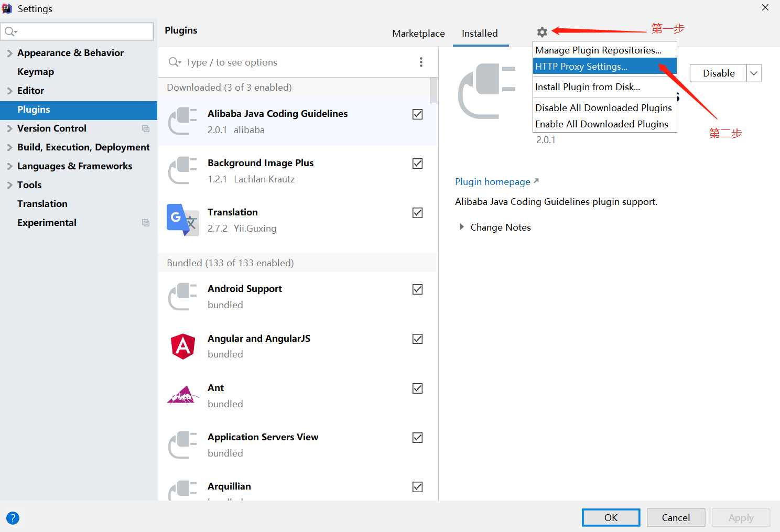
Task: Uncheck the Ant plugin checkbox
Action: pos(418,388)
